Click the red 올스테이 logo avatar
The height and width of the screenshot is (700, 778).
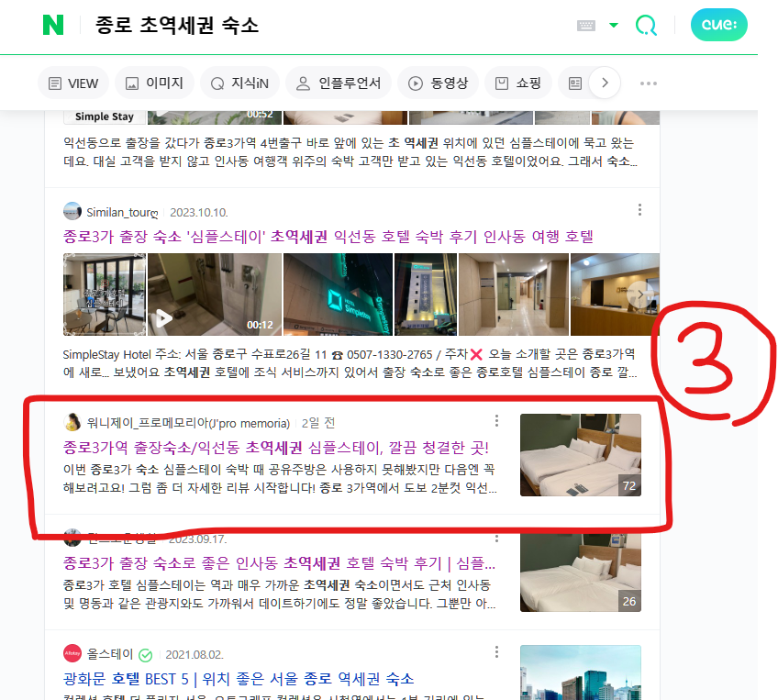[x=72, y=653]
